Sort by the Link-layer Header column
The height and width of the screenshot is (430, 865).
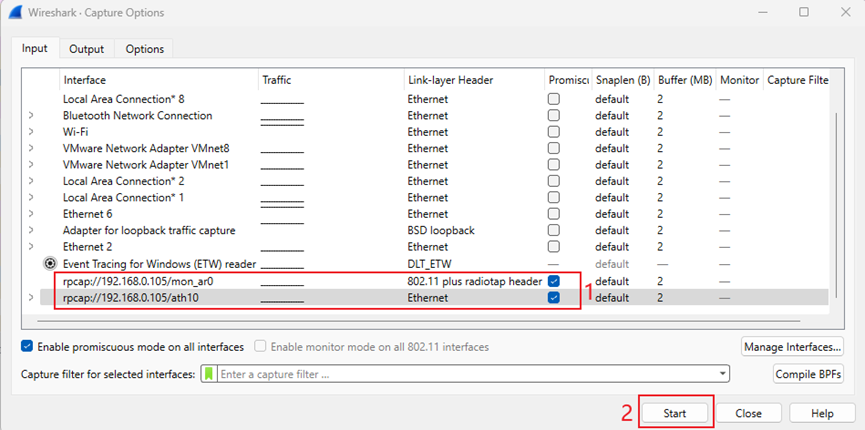474,80
